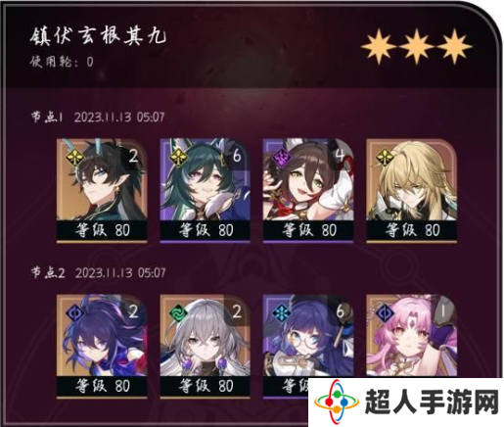This screenshot has width=504, height=427.
Task: Click the Ice element icon on Pela card
Action: tap(281, 313)
